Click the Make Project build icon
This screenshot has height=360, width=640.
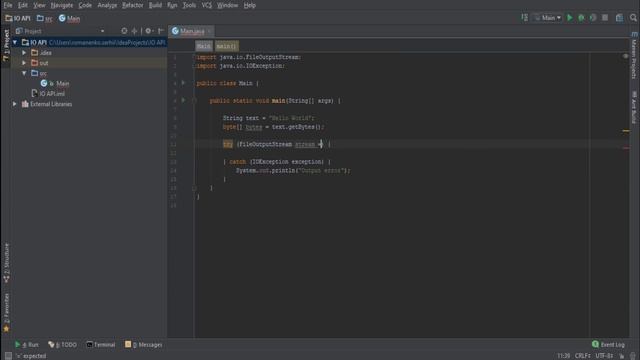tap(524, 18)
